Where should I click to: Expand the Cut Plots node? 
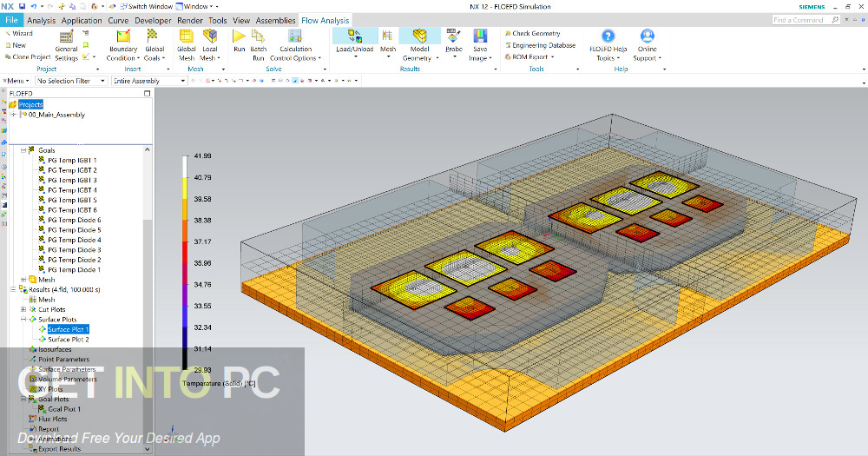[x=23, y=310]
